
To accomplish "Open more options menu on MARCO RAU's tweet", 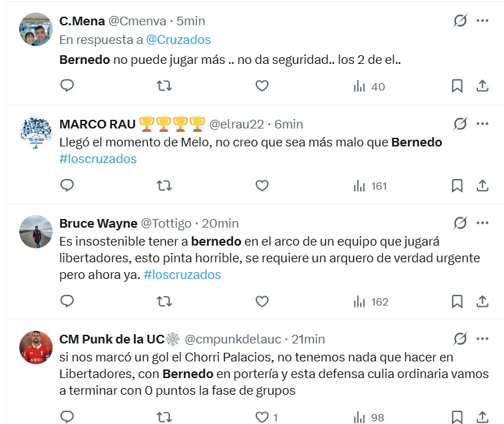I will 483,124.
